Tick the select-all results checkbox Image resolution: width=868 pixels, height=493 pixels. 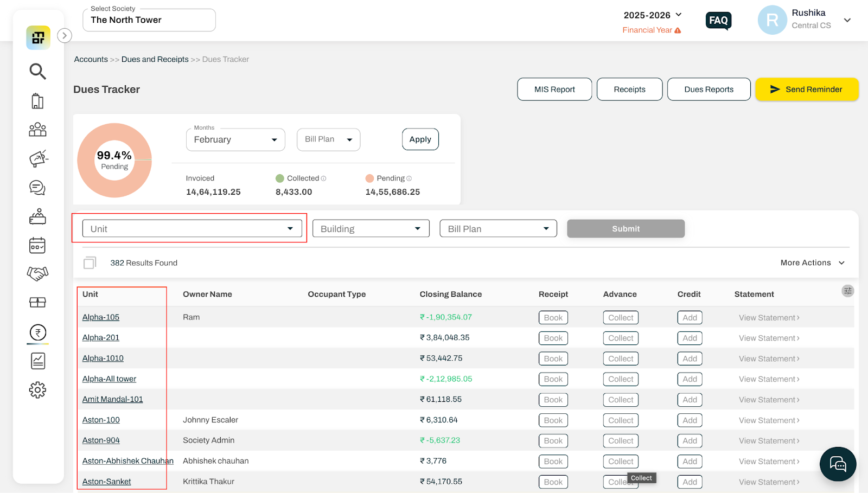point(90,263)
